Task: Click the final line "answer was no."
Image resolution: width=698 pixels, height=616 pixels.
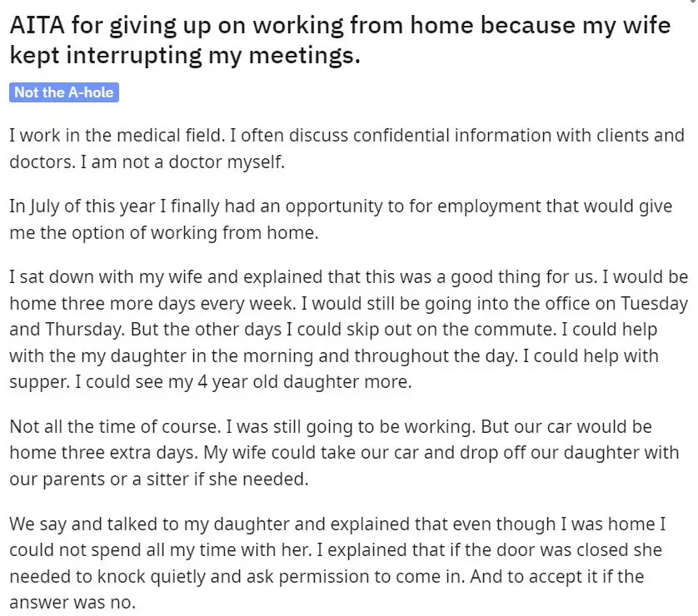Action: (72, 603)
